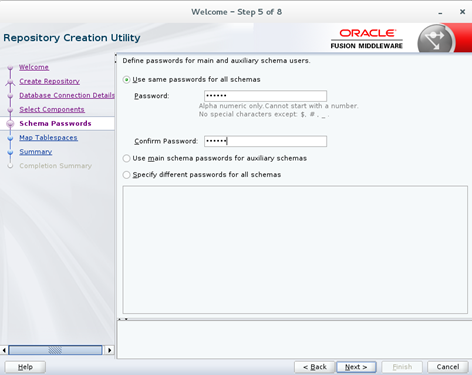The width and height of the screenshot is (472, 375).
Task: Click the Create Repository step node icon
Action: pos(10,82)
